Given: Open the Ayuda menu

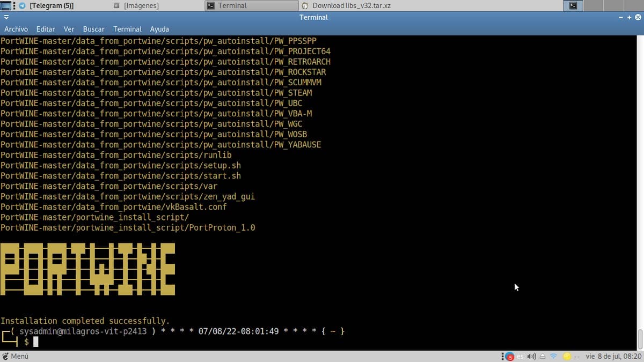Looking at the screenshot, I should point(159,29).
